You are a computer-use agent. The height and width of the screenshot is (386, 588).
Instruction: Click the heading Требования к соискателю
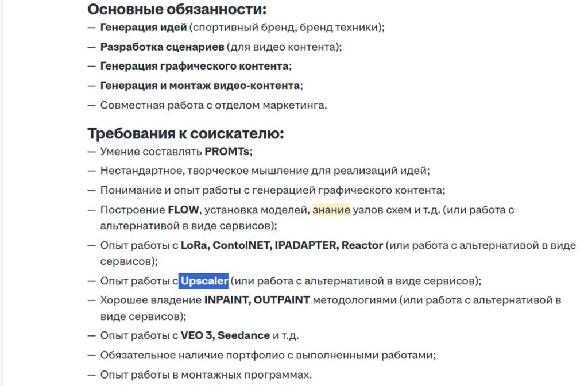pyautogui.click(x=185, y=133)
